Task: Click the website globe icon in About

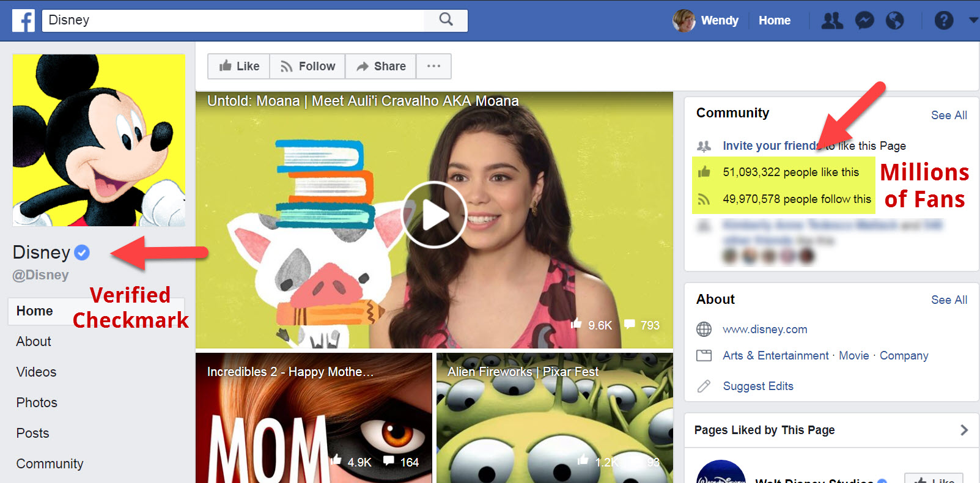Action: (704, 330)
